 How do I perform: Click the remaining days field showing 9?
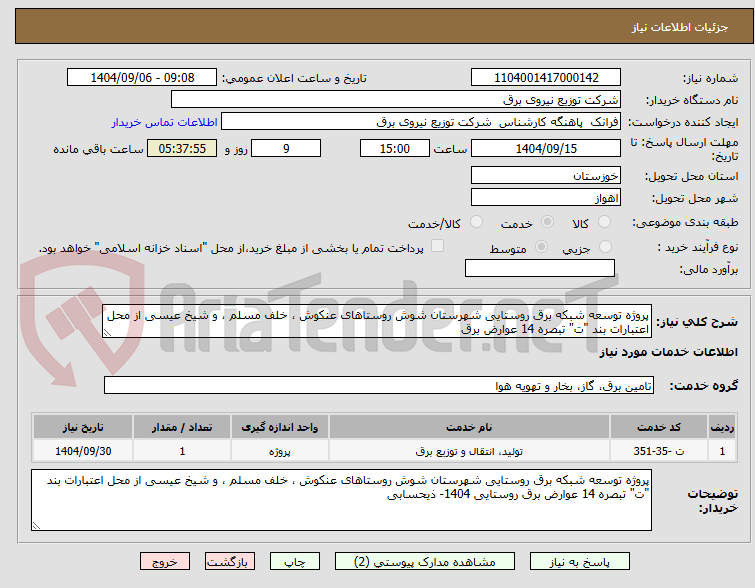tap(286, 148)
